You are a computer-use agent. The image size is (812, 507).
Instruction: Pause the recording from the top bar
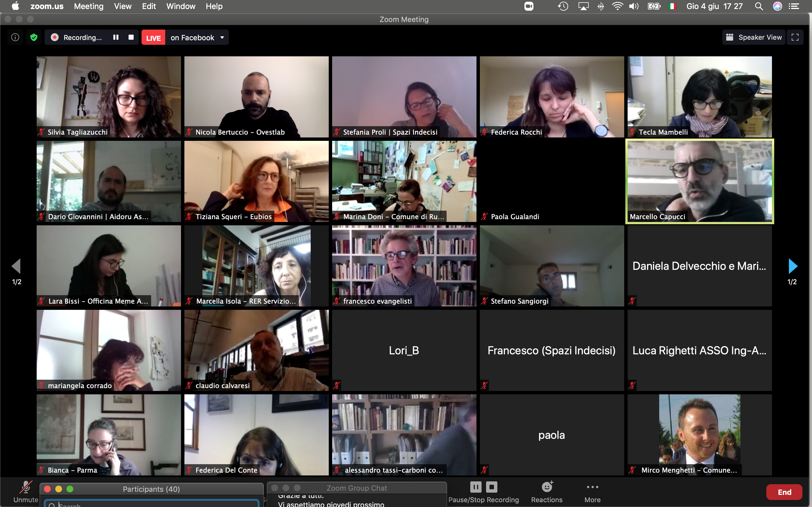click(116, 37)
